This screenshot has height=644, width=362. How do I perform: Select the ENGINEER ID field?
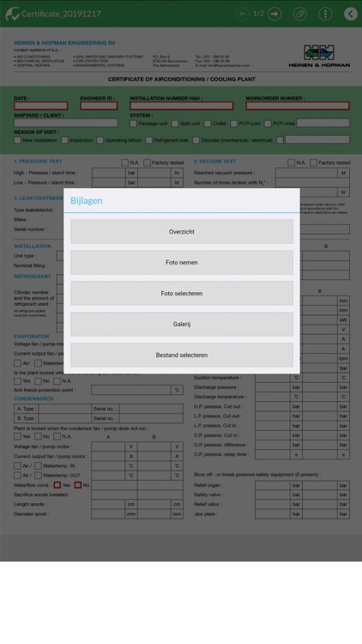[99, 106]
